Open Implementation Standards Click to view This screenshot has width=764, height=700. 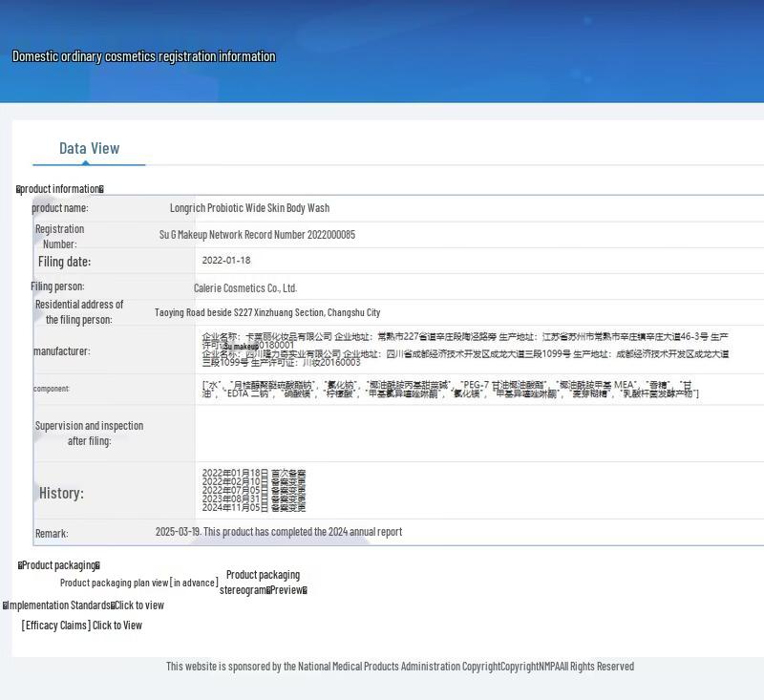[84, 605]
